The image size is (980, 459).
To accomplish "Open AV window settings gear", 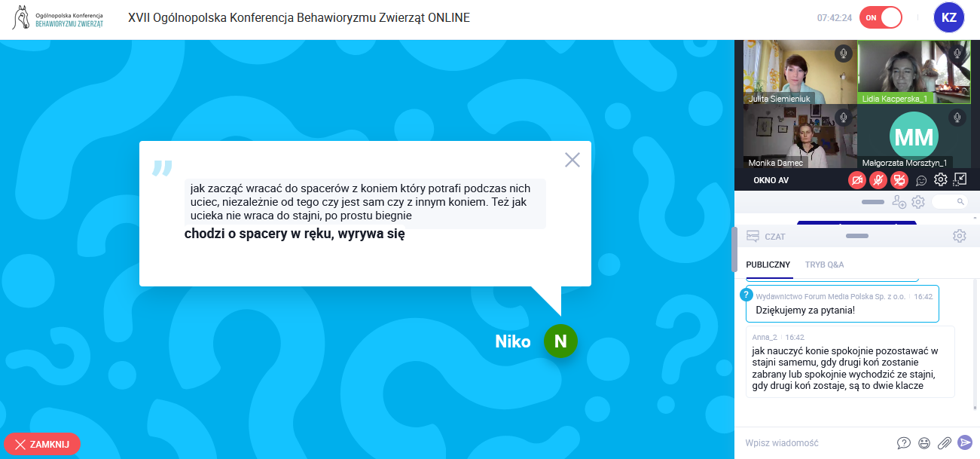I will pyautogui.click(x=940, y=179).
